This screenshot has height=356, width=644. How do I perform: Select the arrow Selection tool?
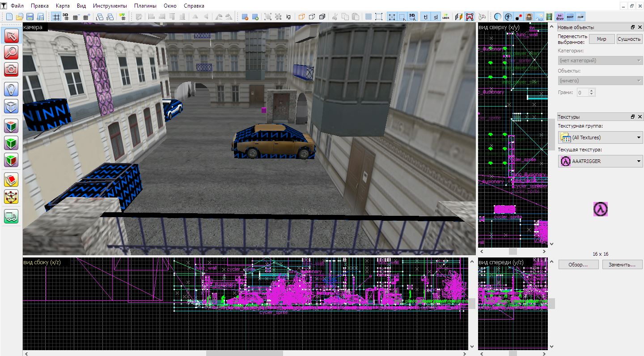[x=11, y=36]
